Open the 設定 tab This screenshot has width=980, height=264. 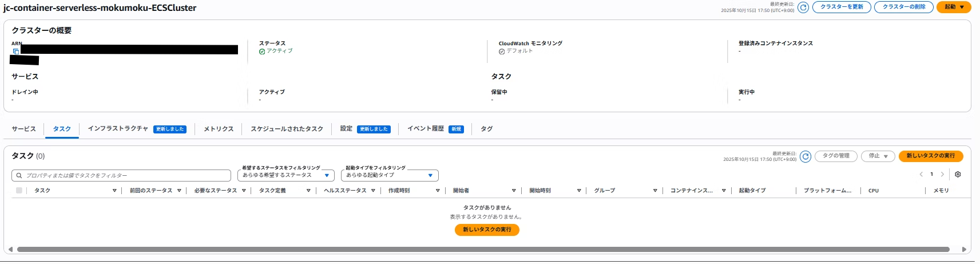(x=346, y=129)
